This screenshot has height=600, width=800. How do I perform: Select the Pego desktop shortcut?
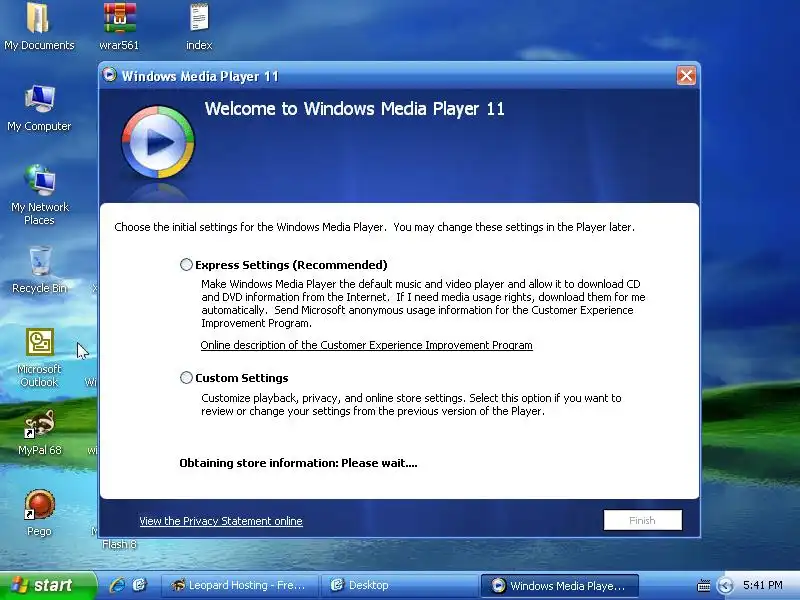39,513
